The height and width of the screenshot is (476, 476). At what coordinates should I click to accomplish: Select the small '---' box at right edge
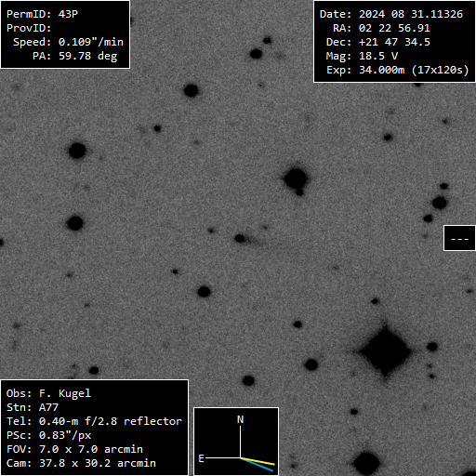459,238
